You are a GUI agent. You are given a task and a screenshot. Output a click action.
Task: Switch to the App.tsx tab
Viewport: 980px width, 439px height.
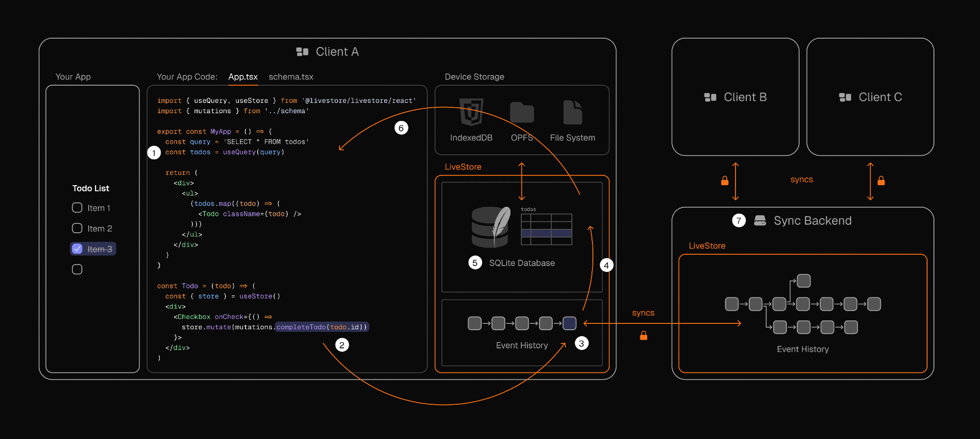243,77
